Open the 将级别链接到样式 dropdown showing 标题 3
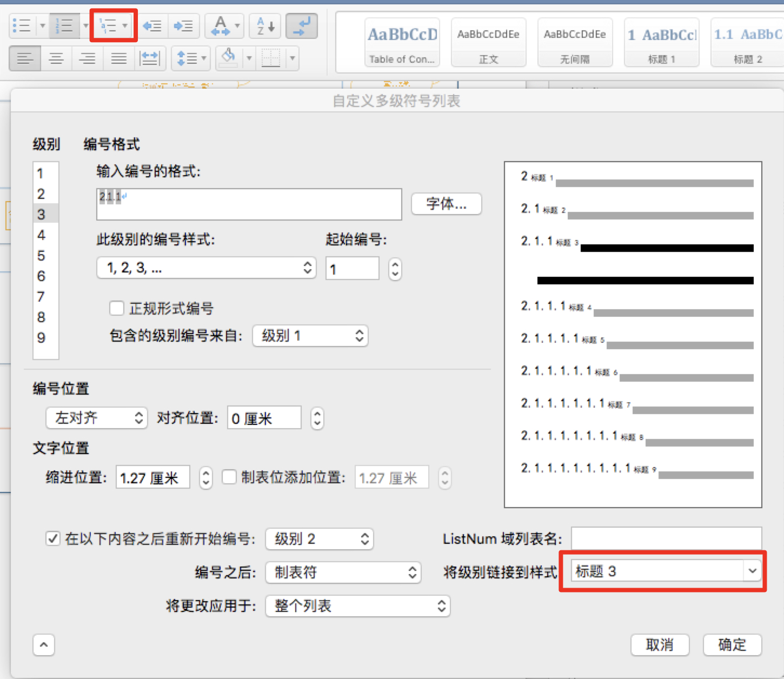Viewport: 784px width, 679px height. tap(664, 571)
